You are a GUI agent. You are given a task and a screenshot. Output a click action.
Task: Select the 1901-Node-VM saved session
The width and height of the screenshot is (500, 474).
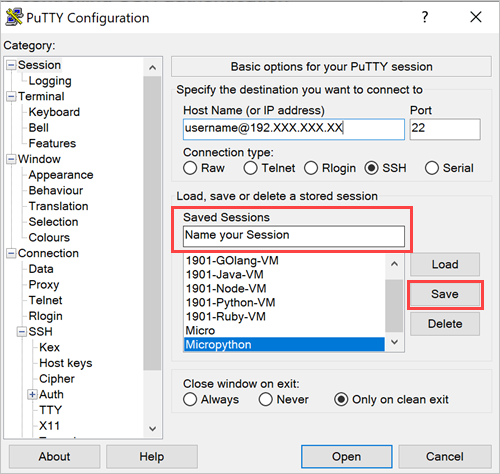tap(284, 288)
